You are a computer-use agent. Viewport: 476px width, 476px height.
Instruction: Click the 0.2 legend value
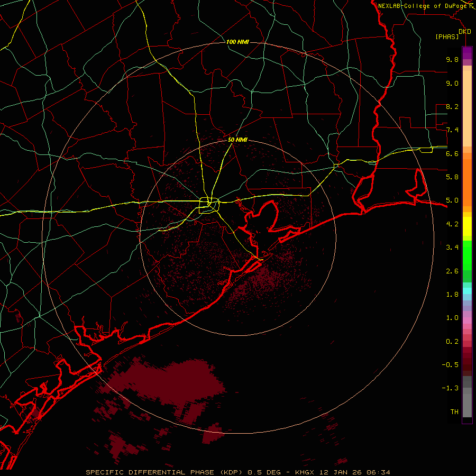pyautogui.click(x=452, y=342)
